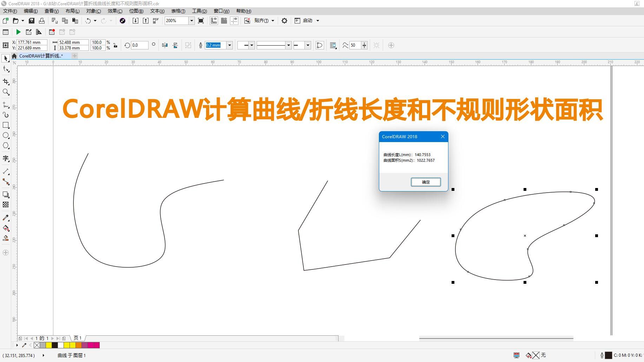Open the 编辑(E) menu
The image size is (644, 362).
click(x=31, y=11)
